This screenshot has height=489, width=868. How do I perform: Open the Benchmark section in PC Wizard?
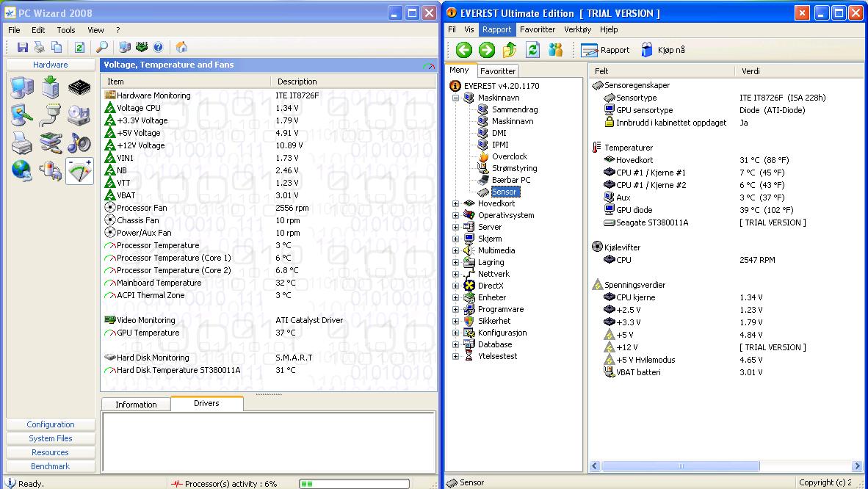51,466
